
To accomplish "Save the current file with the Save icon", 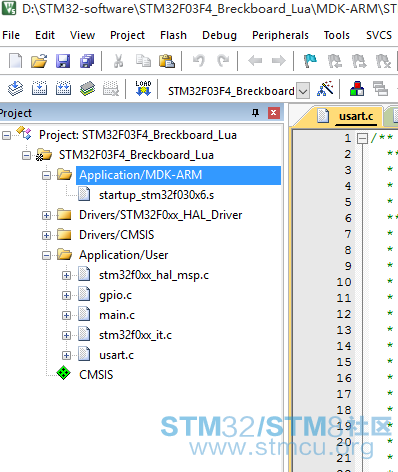I will click(x=63, y=61).
